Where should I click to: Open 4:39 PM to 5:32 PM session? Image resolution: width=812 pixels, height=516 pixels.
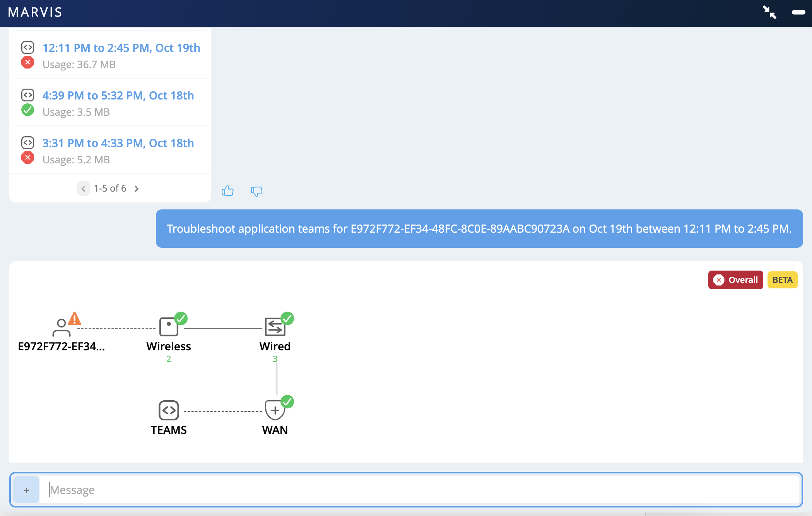click(118, 96)
